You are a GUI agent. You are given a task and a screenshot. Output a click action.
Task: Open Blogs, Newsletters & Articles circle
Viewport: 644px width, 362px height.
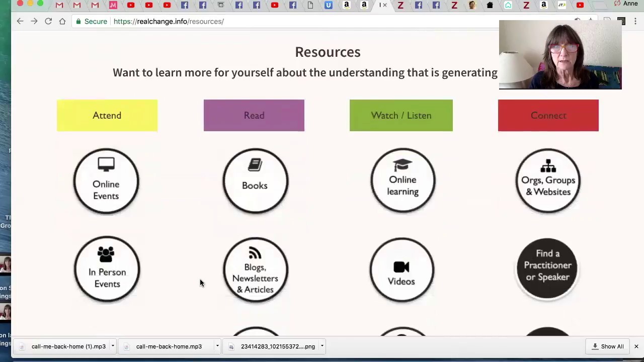pos(255,270)
